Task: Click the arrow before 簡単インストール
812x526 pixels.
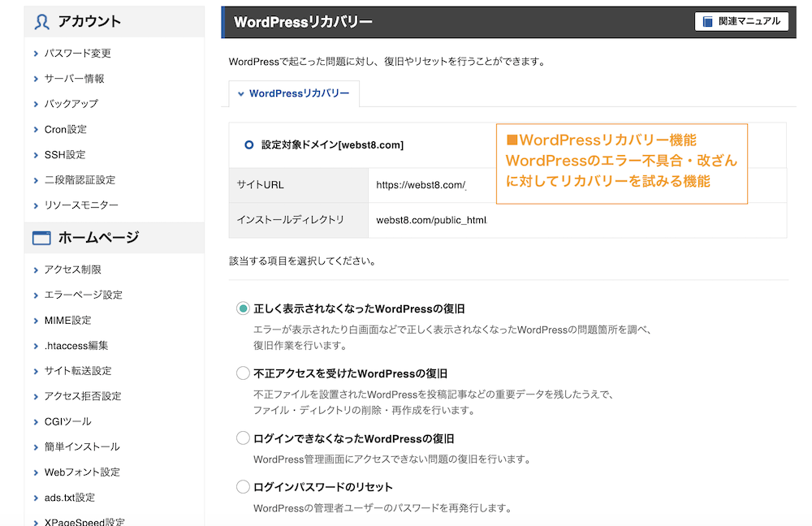Action: pos(36,447)
